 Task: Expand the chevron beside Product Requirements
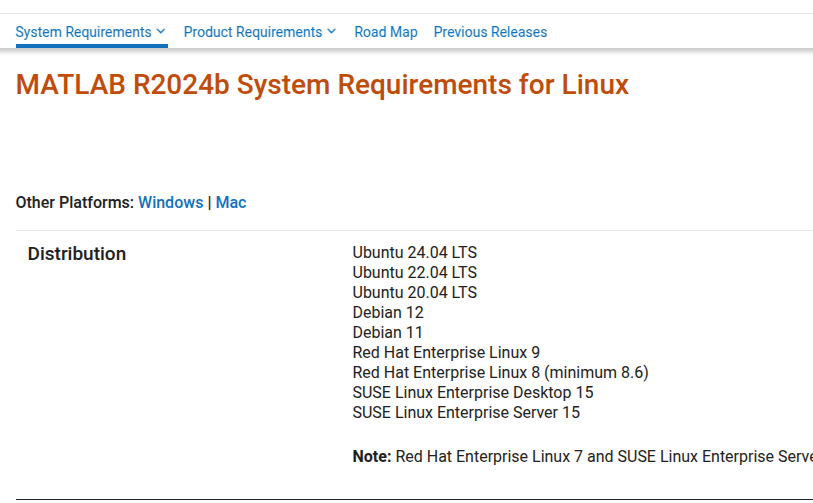point(332,32)
